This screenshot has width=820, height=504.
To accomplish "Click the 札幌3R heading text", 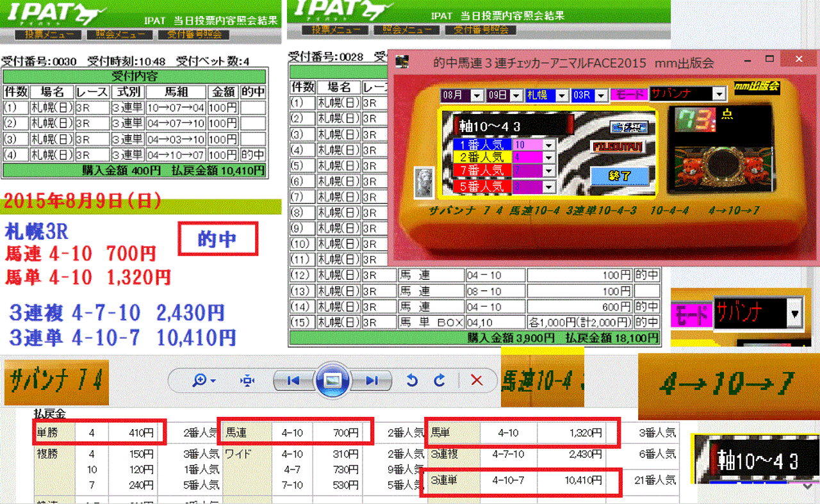I will point(37,231).
